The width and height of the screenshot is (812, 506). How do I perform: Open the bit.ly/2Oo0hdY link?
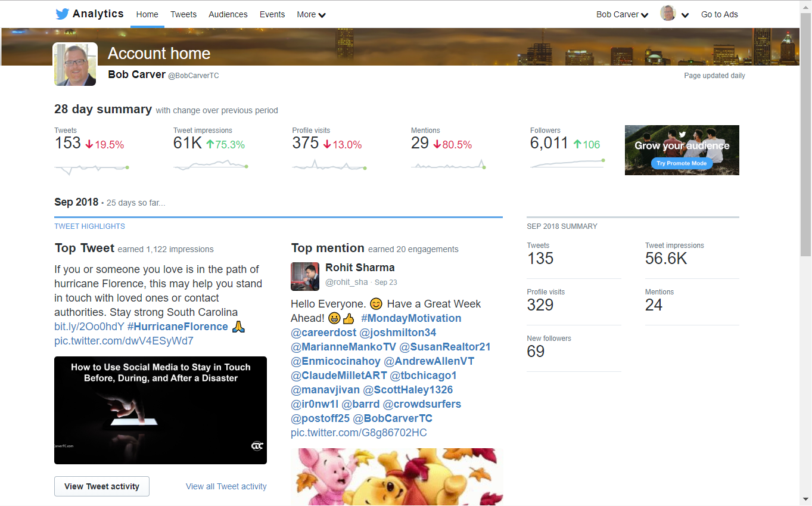tap(89, 327)
